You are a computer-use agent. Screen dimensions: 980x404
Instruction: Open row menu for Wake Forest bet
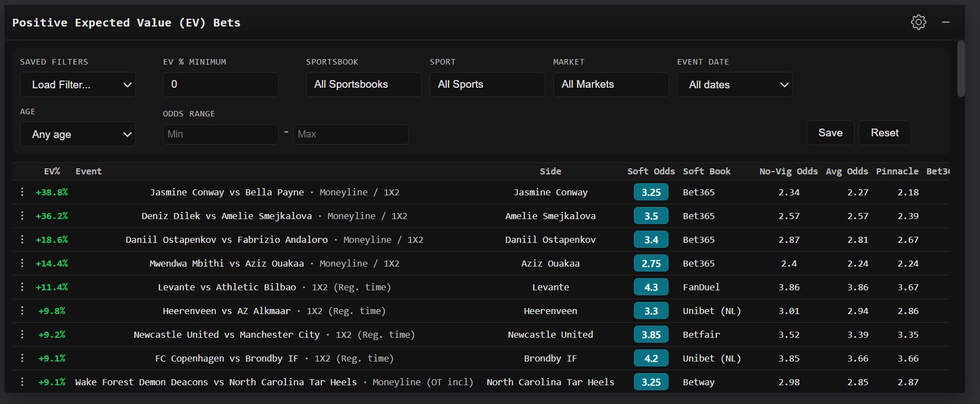coord(22,381)
